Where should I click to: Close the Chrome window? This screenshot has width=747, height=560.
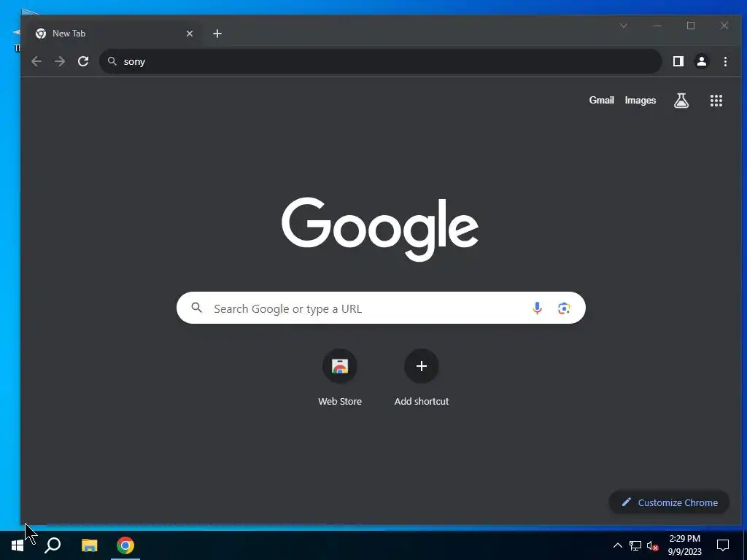[x=724, y=26]
